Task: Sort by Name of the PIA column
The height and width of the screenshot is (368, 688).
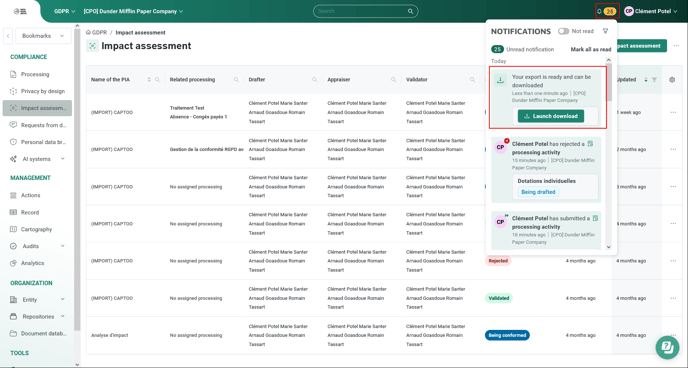Action: click(x=149, y=79)
